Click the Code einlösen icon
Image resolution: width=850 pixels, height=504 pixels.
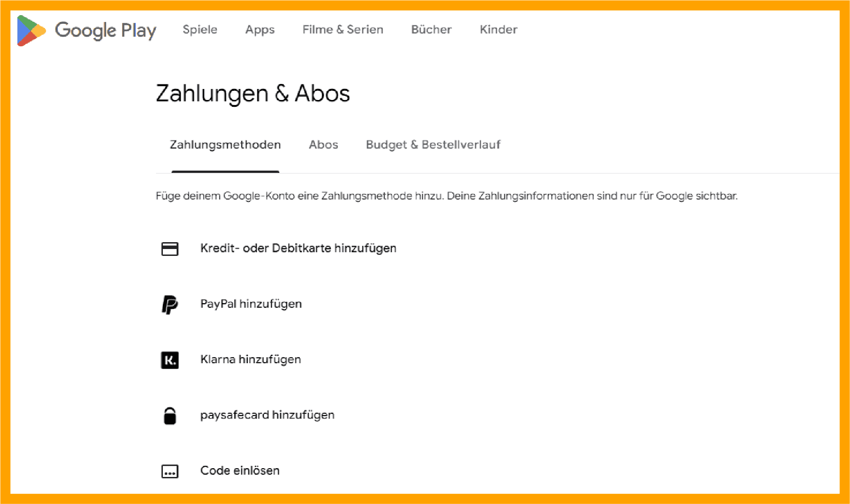[x=170, y=471]
